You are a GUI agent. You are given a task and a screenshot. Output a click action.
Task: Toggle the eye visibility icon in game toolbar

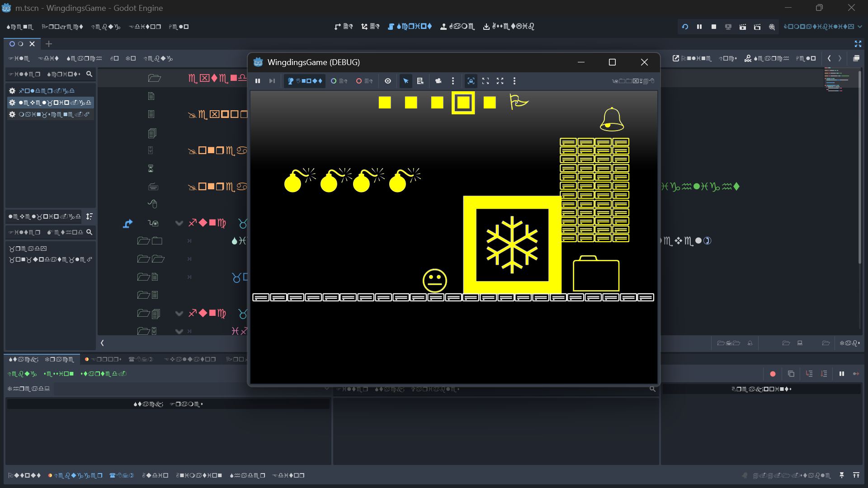[388, 81]
